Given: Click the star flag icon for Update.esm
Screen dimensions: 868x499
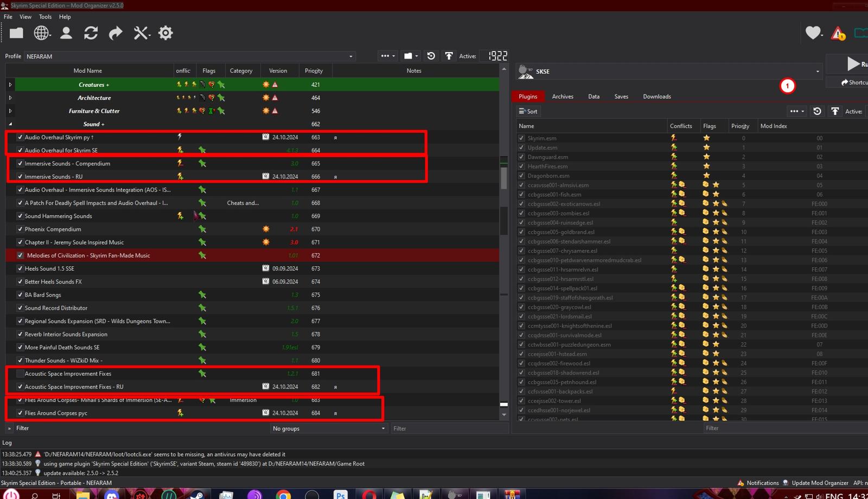Looking at the screenshot, I should point(706,148).
